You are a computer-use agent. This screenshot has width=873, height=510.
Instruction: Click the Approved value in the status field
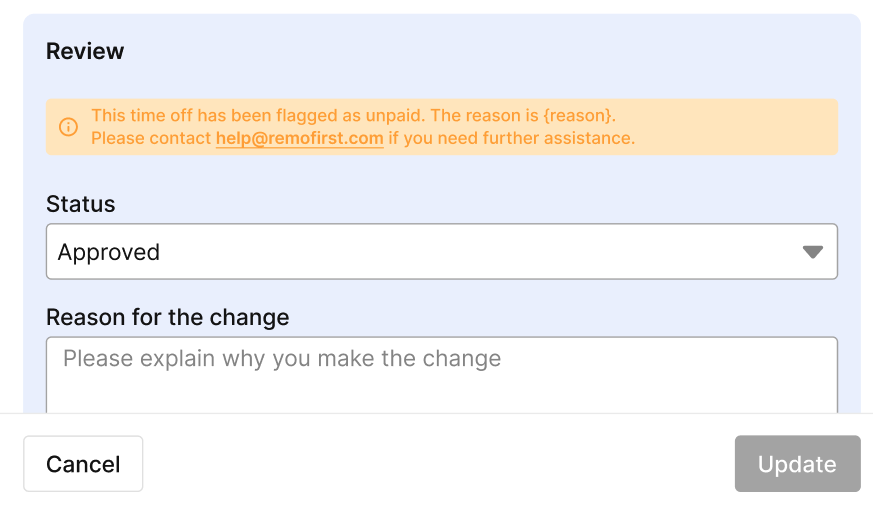109,252
